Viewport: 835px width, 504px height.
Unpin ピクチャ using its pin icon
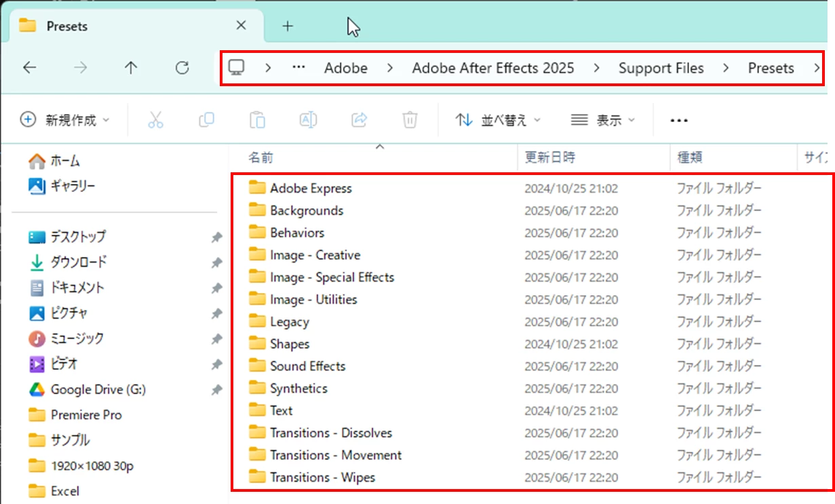point(216,314)
